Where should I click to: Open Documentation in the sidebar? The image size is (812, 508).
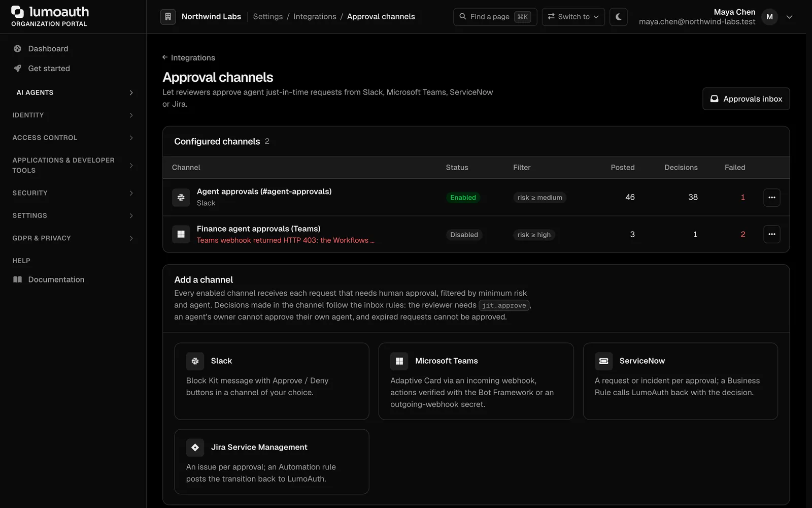pyautogui.click(x=73, y=279)
